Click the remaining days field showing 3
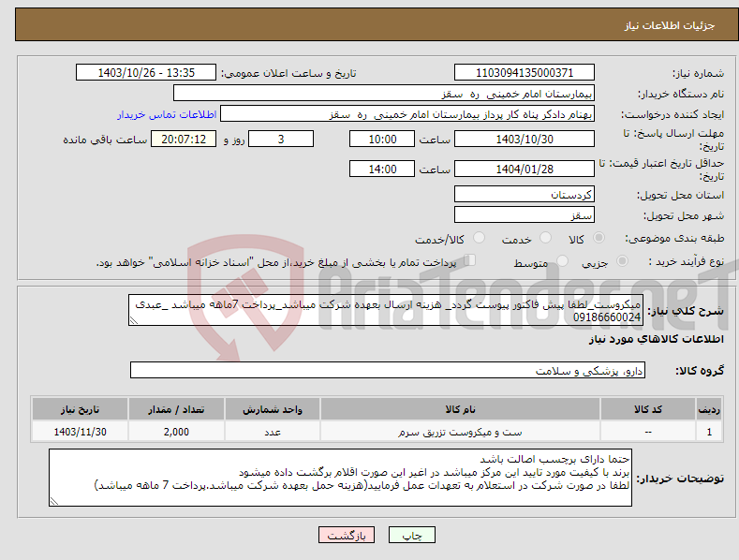 (281, 139)
